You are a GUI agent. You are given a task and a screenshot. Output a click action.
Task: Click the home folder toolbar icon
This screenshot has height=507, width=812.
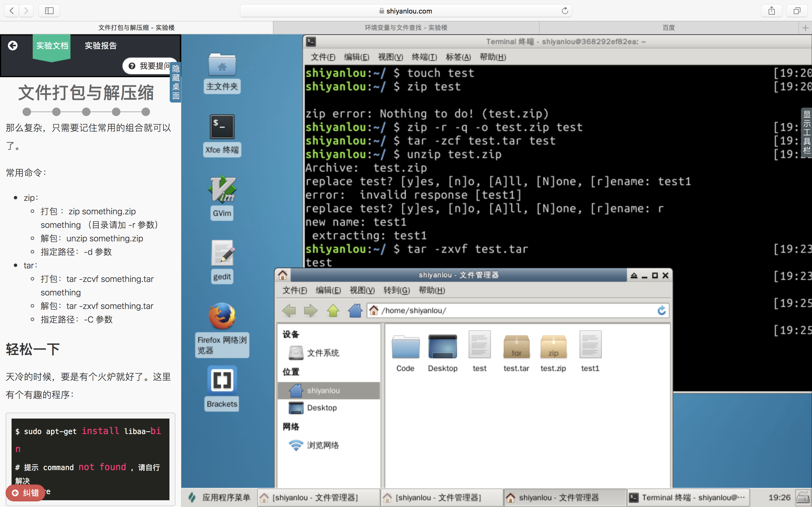[355, 310]
